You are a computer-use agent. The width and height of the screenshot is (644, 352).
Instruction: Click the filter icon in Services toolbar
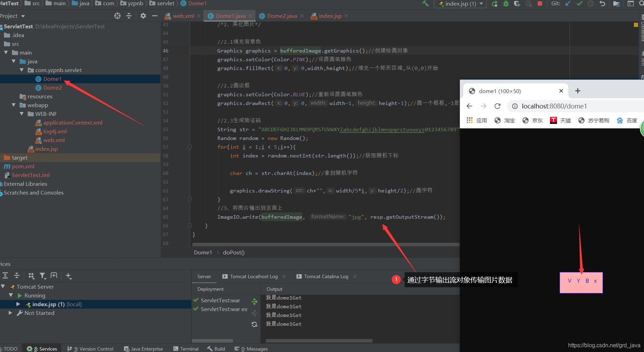[43, 276]
